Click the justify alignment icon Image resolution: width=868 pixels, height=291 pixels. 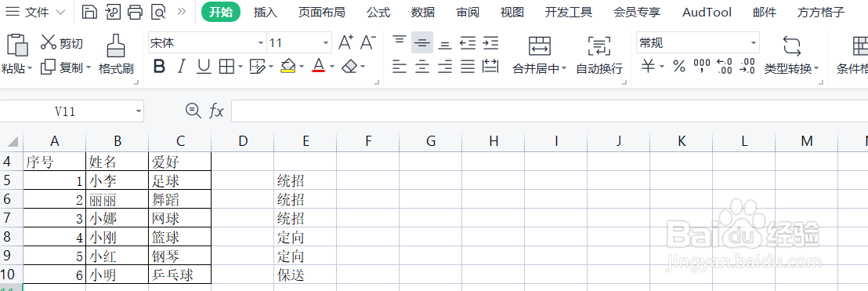[x=468, y=67]
